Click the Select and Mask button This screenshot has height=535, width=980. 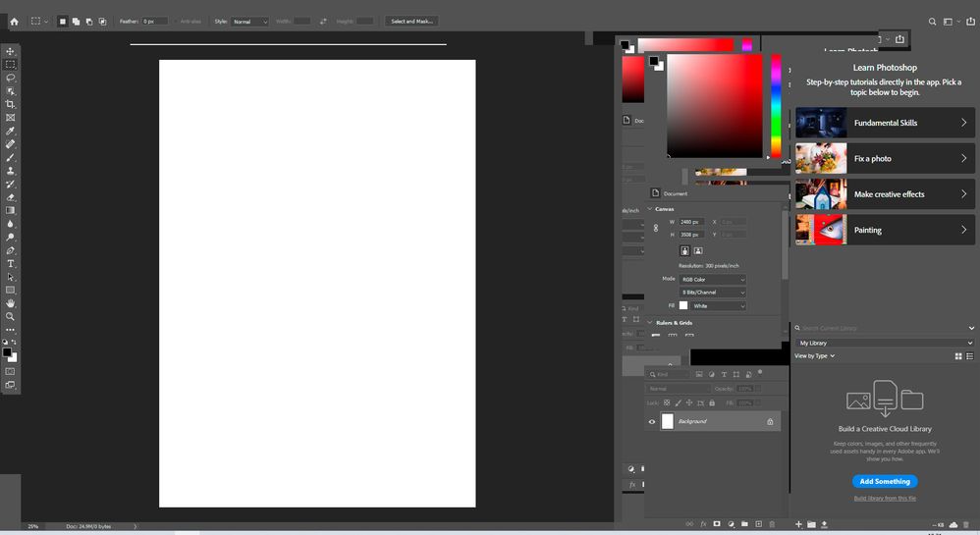pos(411,22)
